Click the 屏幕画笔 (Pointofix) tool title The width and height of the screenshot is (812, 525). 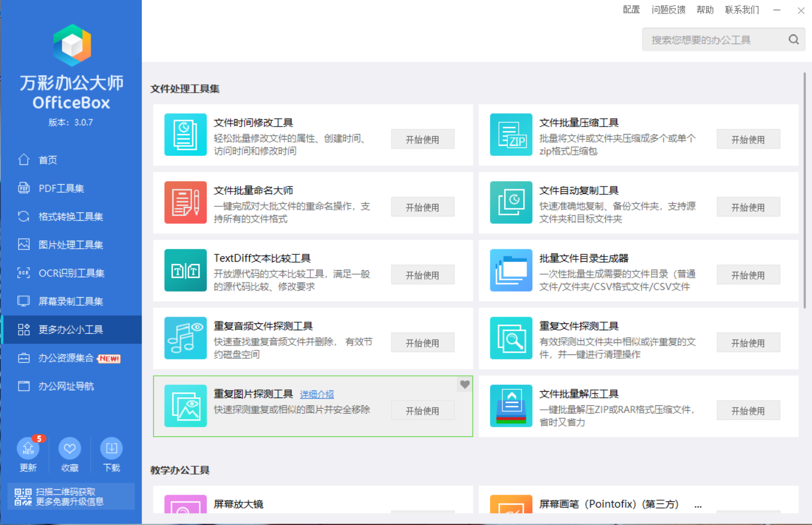click(609, 504)
